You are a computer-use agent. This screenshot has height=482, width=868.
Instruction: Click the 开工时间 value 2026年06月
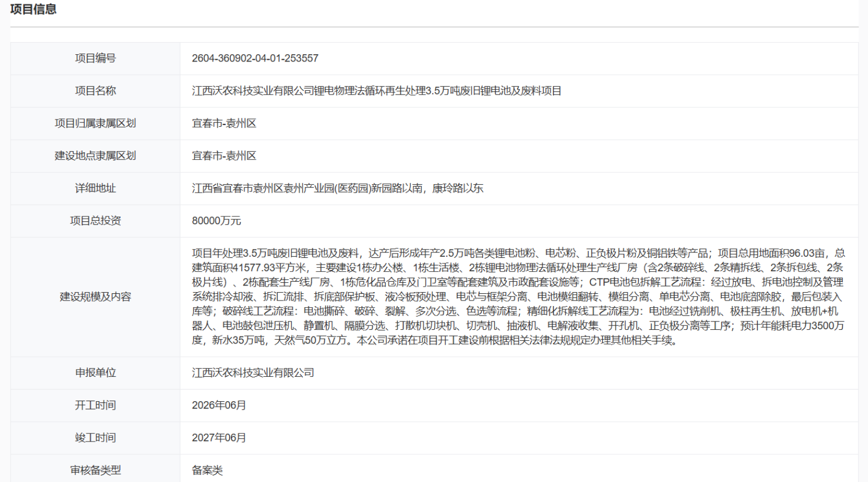[x=219, y=405]
